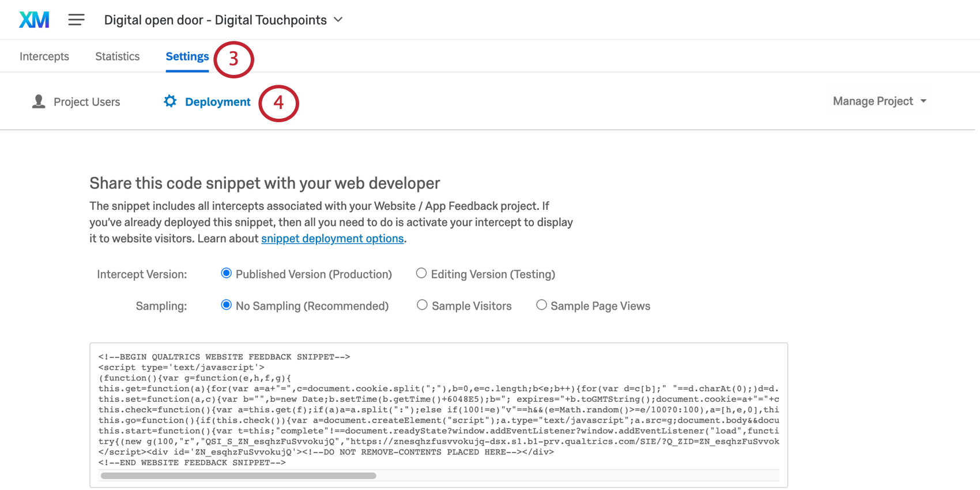980x490 pixels.
Task: Click the XM logo
Action: pos(34,20)
